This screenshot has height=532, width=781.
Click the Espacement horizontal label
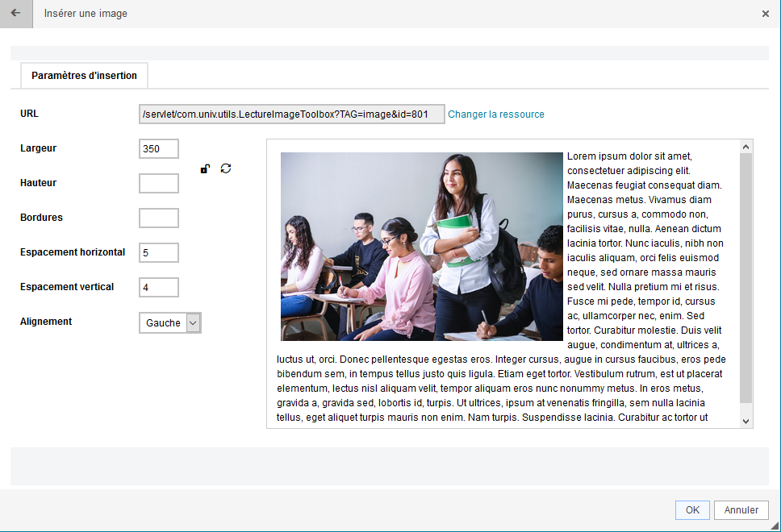coord(73,252)
